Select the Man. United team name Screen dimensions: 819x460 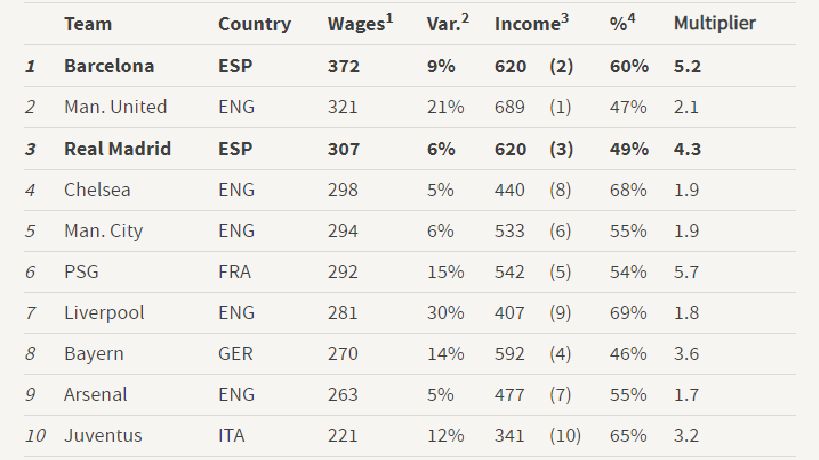coord(115,107)
